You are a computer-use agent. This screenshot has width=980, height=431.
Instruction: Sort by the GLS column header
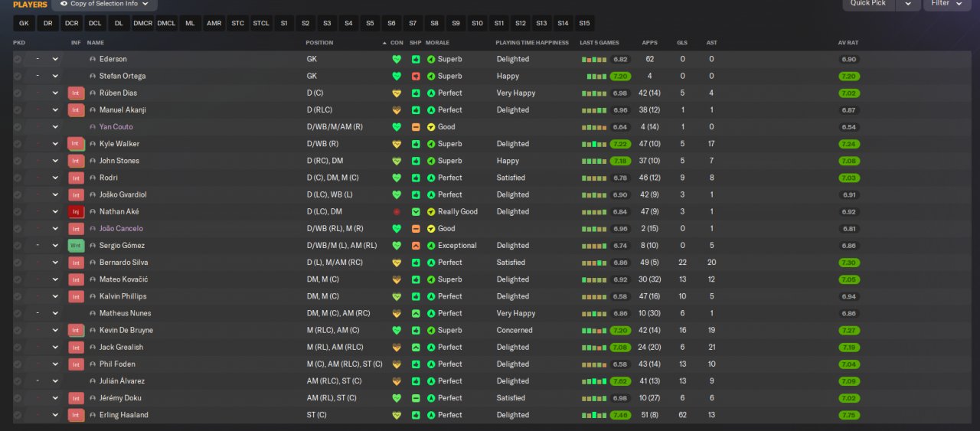tap(682, 42)
